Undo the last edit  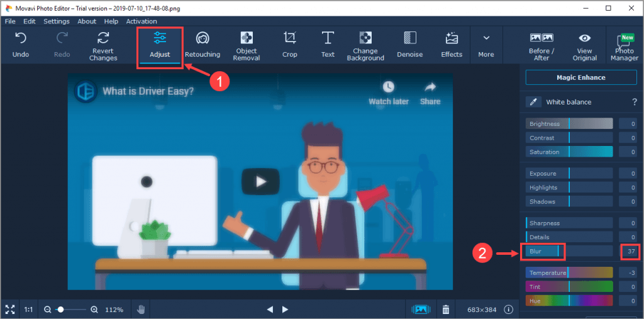coord(21,45)
